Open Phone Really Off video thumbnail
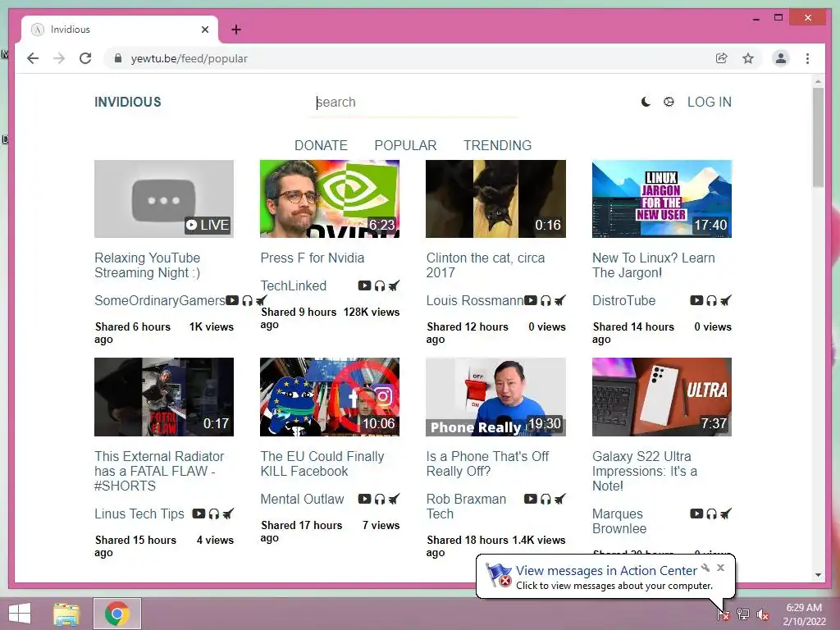The width and height of the screenshot is (840, 630). pyautogui.click(x=495, y=397)
